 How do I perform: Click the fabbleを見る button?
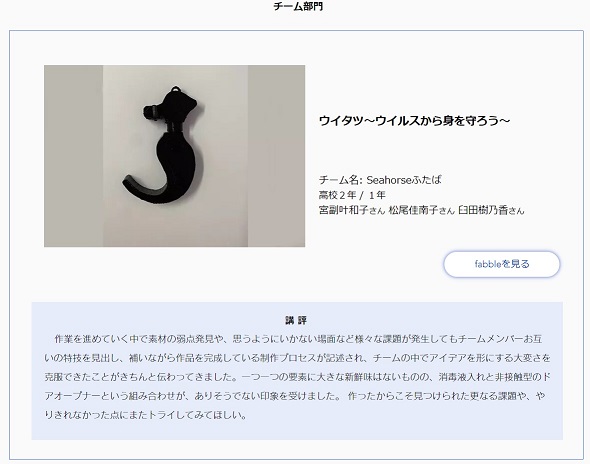point(502,264)
